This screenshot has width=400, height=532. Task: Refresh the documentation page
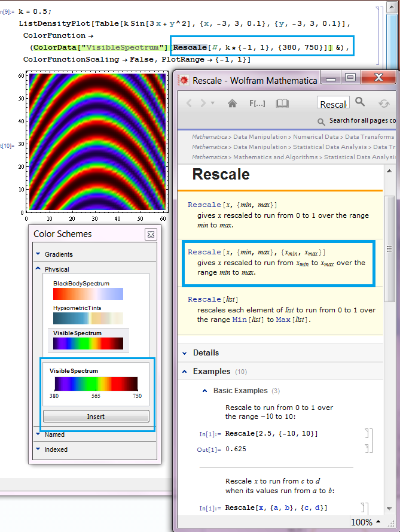pyautogui.click(x=384, y=103)
